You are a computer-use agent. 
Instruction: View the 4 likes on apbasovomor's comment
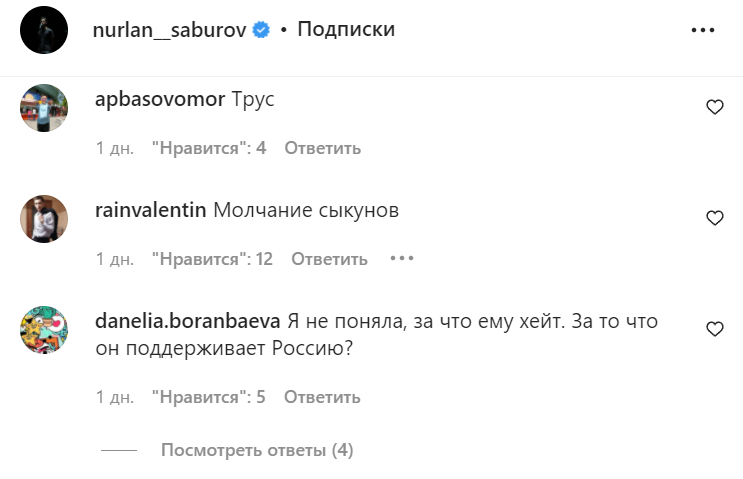tap(208, 148)
